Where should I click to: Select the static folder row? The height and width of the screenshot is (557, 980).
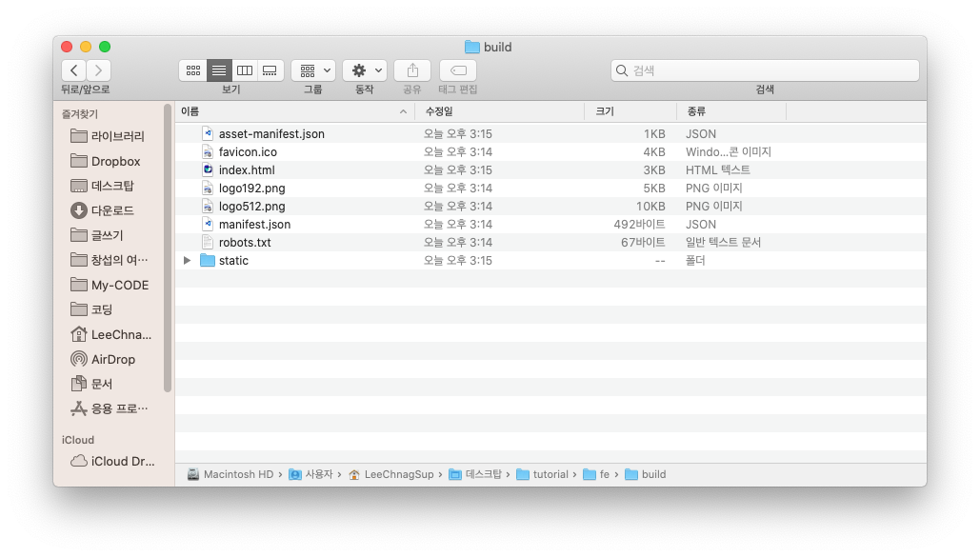pos(550,261)
